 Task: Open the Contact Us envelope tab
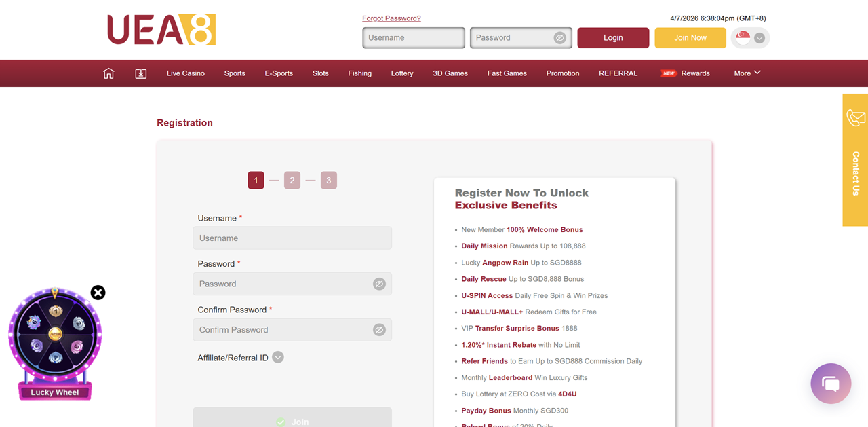855,160
